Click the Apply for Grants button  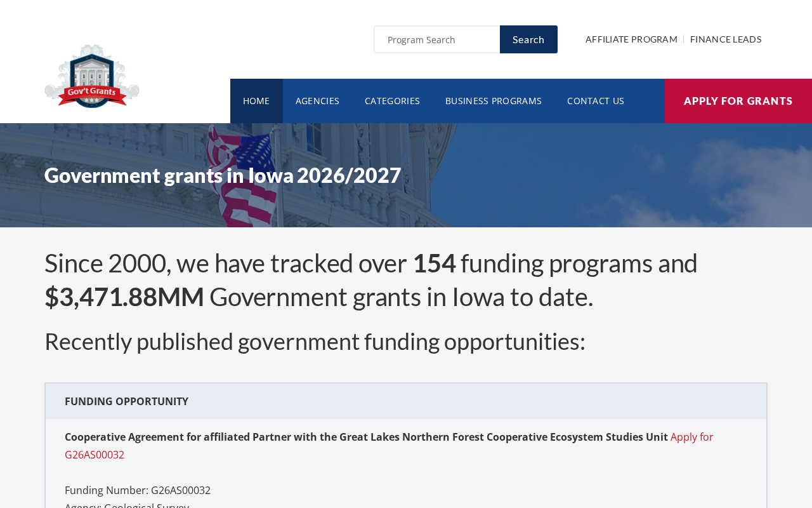click(738, 101)
